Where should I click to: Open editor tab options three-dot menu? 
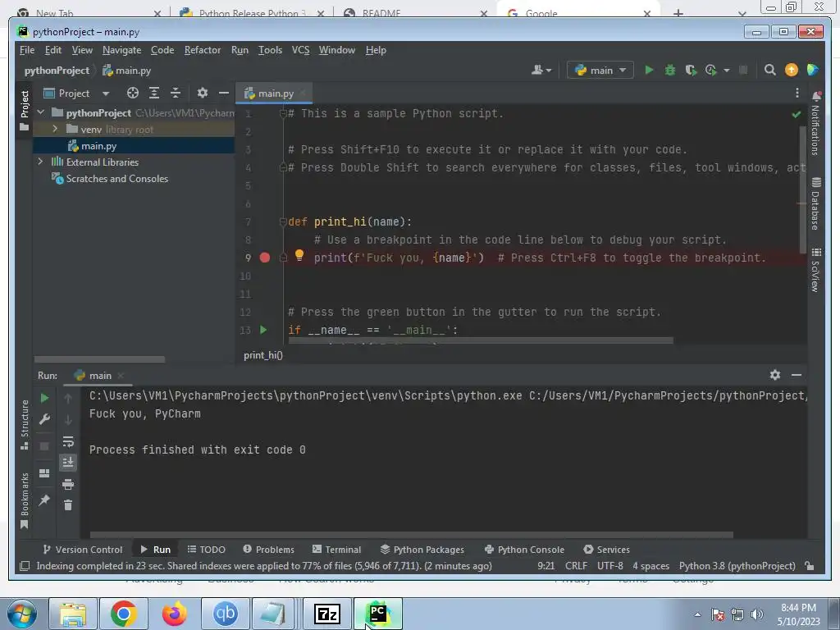coord(797,94)
